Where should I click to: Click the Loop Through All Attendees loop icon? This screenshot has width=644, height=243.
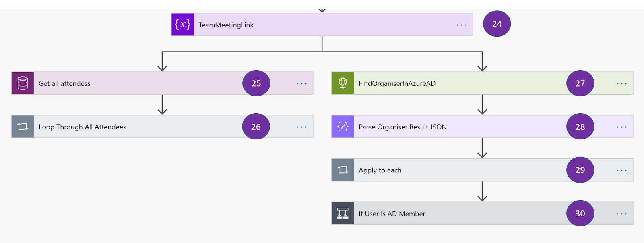point(23,127)
